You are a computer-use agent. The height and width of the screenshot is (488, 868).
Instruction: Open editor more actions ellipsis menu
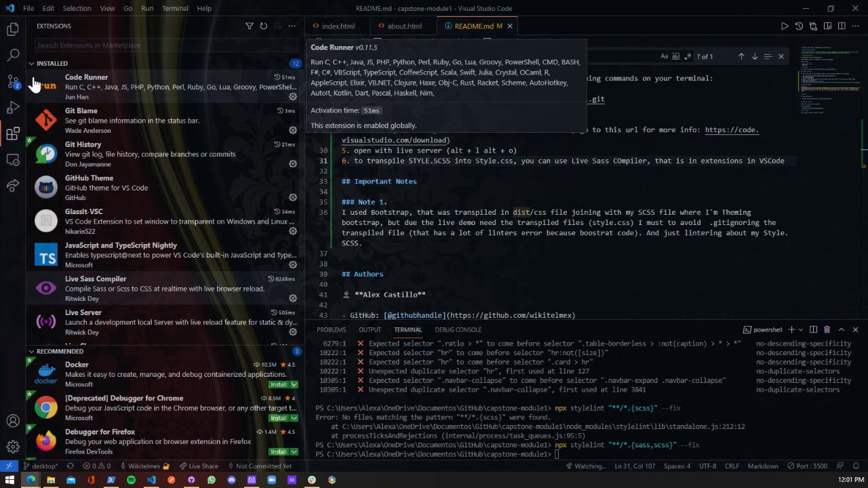856,26
